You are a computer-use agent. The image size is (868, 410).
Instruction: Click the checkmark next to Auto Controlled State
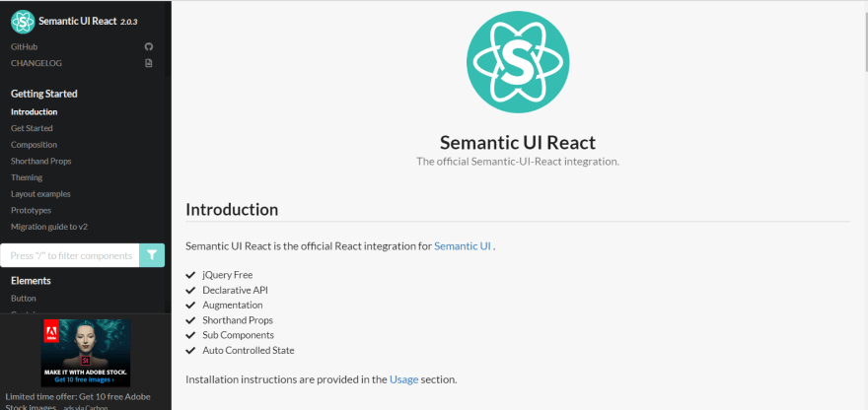pos(191,350)
